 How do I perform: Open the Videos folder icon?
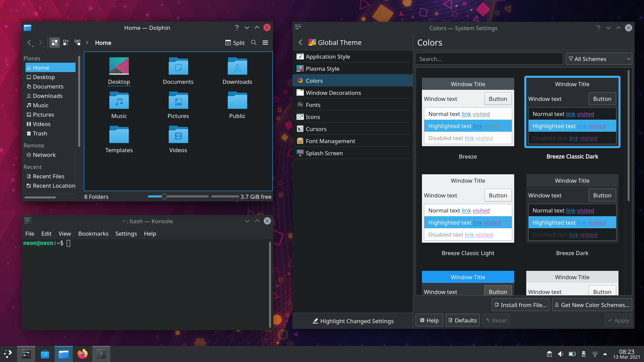coord(178,134)
